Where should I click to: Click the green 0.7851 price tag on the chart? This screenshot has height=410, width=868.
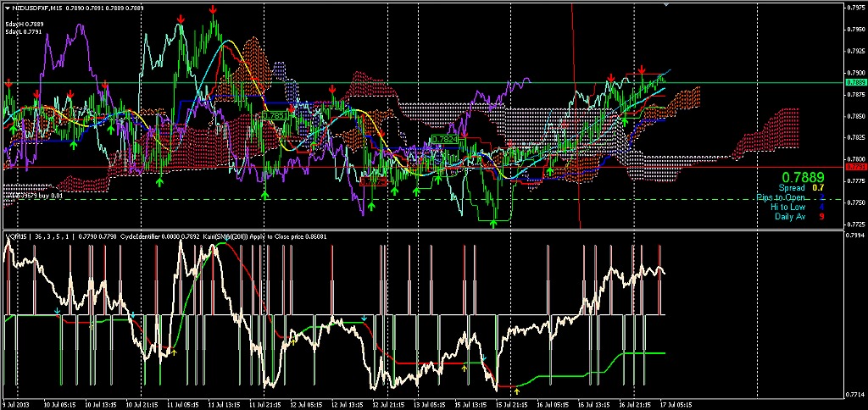pos(275,115)
